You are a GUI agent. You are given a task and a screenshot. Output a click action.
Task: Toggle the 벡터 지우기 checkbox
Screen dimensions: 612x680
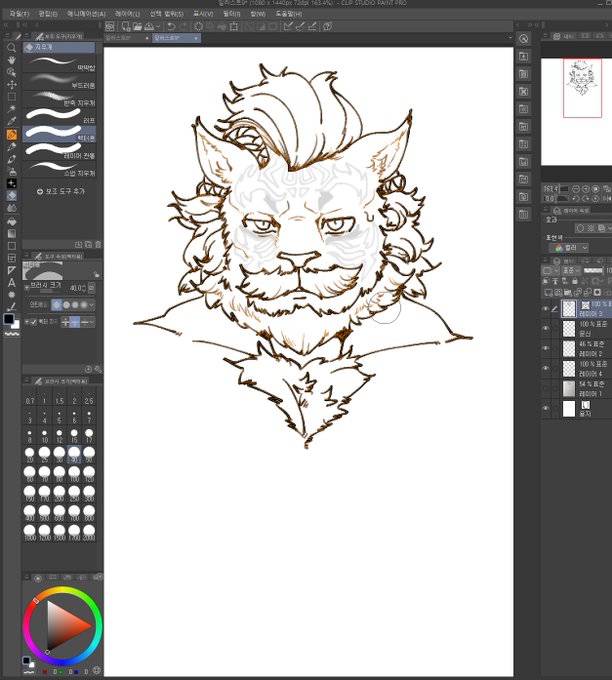click(x=33, y=322)
